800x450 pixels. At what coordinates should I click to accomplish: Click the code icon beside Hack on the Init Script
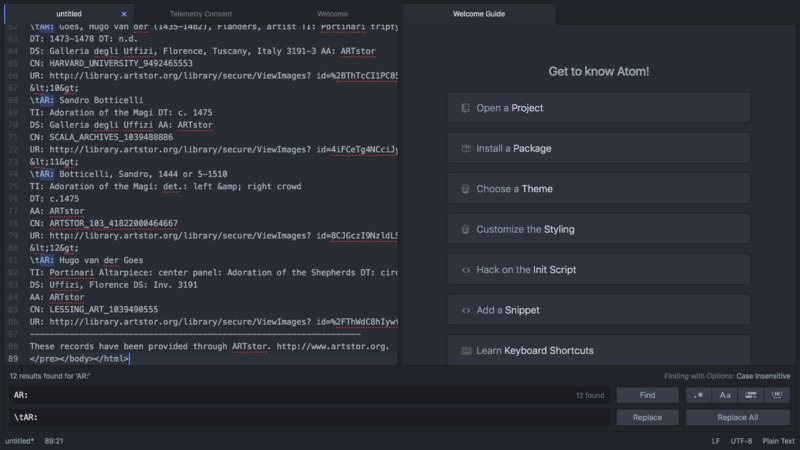[466, 270]
